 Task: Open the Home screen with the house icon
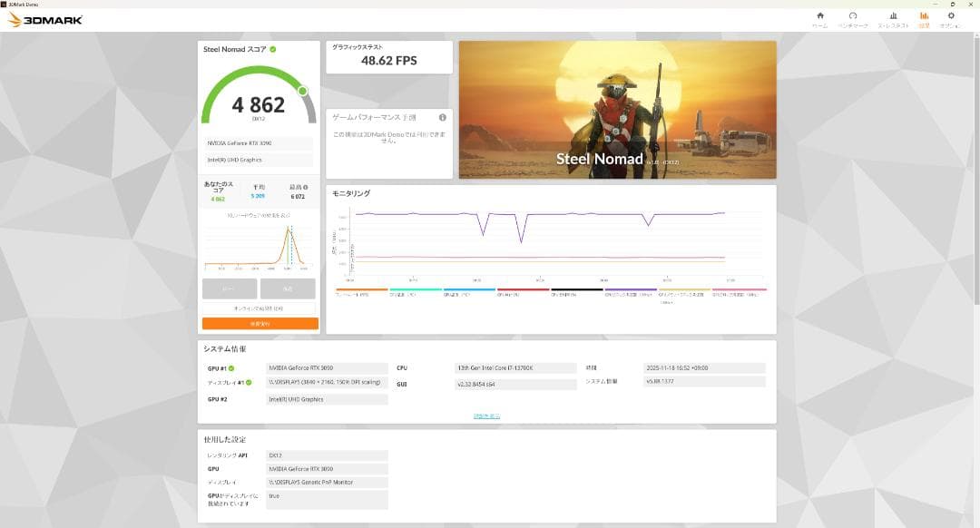[818, 16]
